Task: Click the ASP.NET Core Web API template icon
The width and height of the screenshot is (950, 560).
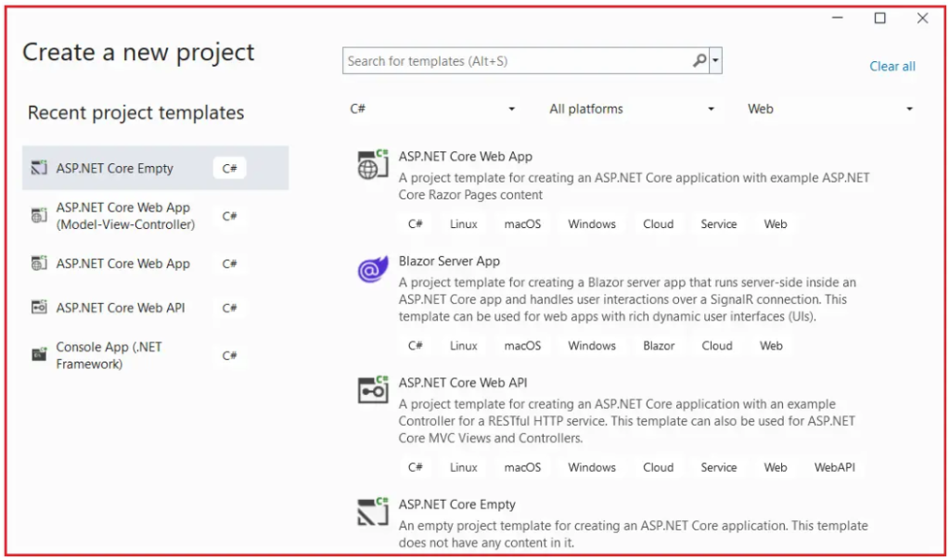Action: (x=373, y=390)
